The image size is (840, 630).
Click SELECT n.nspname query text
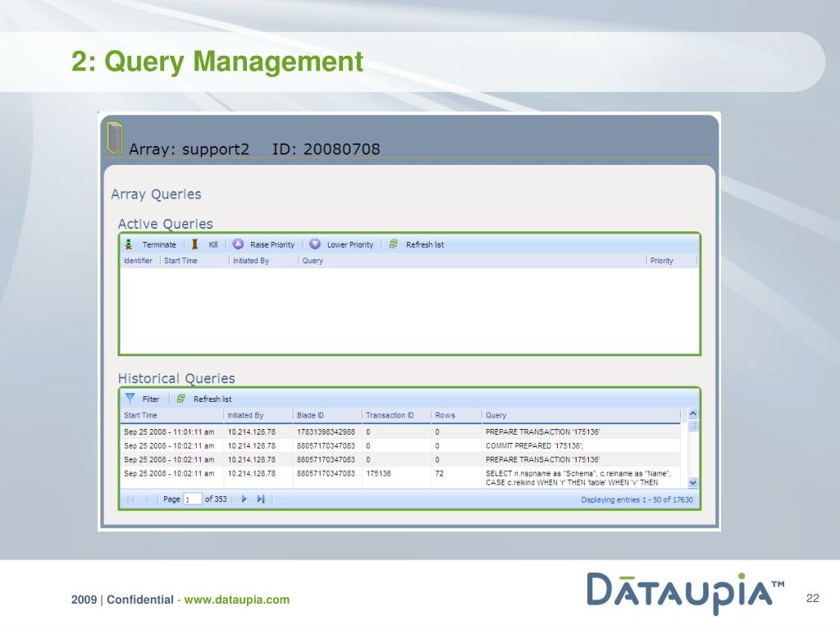[578, 478]
